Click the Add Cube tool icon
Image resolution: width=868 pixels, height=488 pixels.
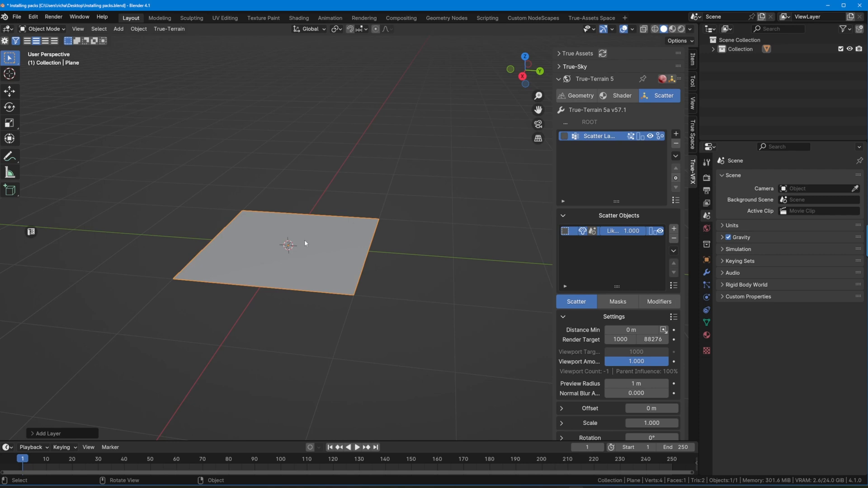[9, 190]
